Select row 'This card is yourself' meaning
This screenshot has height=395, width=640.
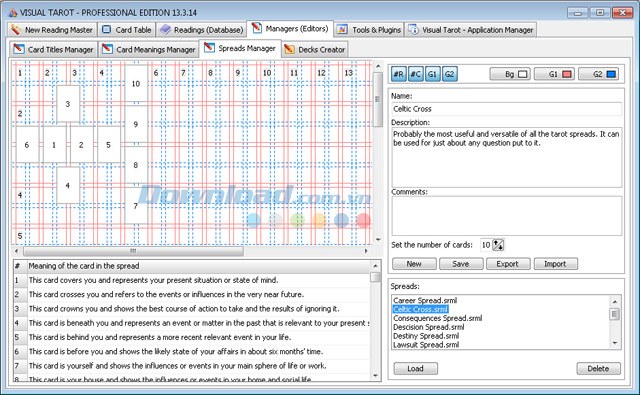pos(192,366)
